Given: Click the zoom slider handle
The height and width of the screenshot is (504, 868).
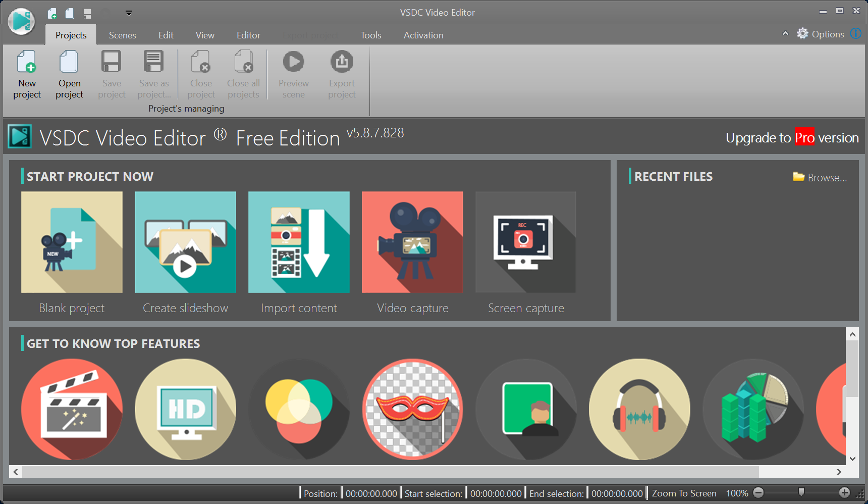Looking at the screenshot, I should click(x=801, y=492).
